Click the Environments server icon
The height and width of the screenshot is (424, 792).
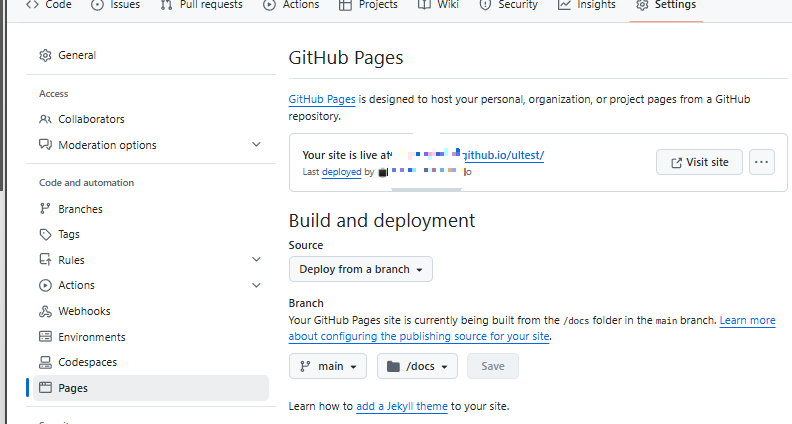point(45,337)
